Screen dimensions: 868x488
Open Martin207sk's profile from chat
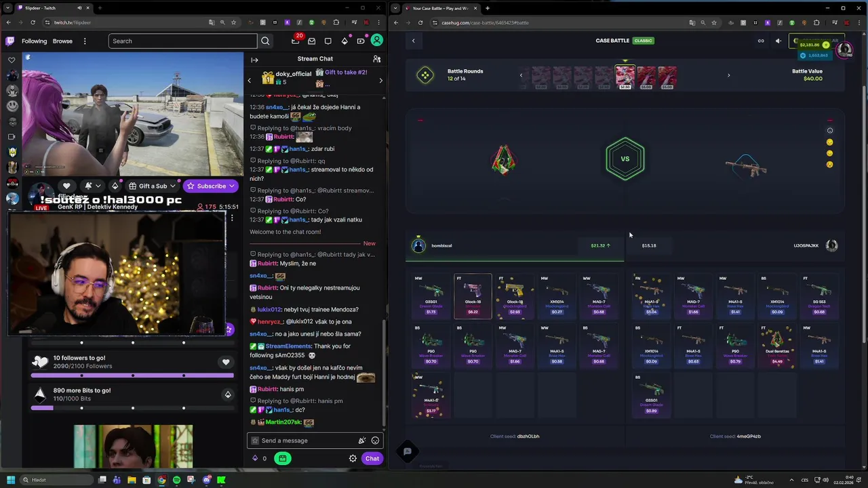click(283, 422)
